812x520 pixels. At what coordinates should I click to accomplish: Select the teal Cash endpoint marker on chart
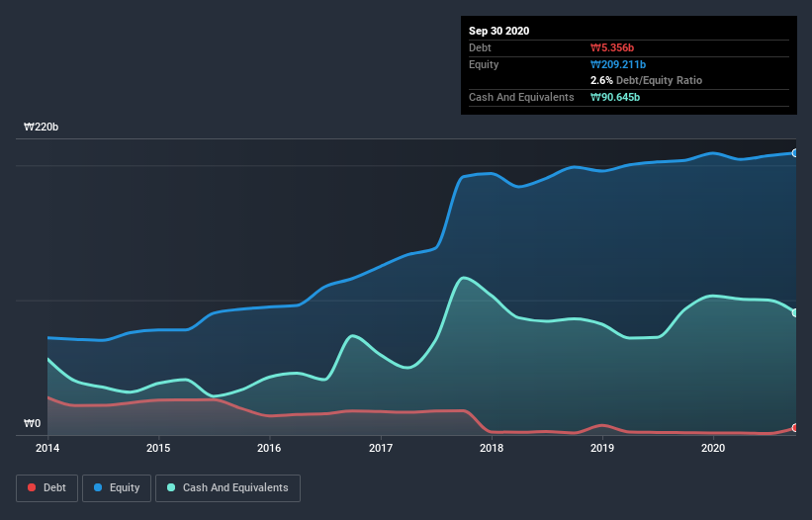[x=795, y=313]
